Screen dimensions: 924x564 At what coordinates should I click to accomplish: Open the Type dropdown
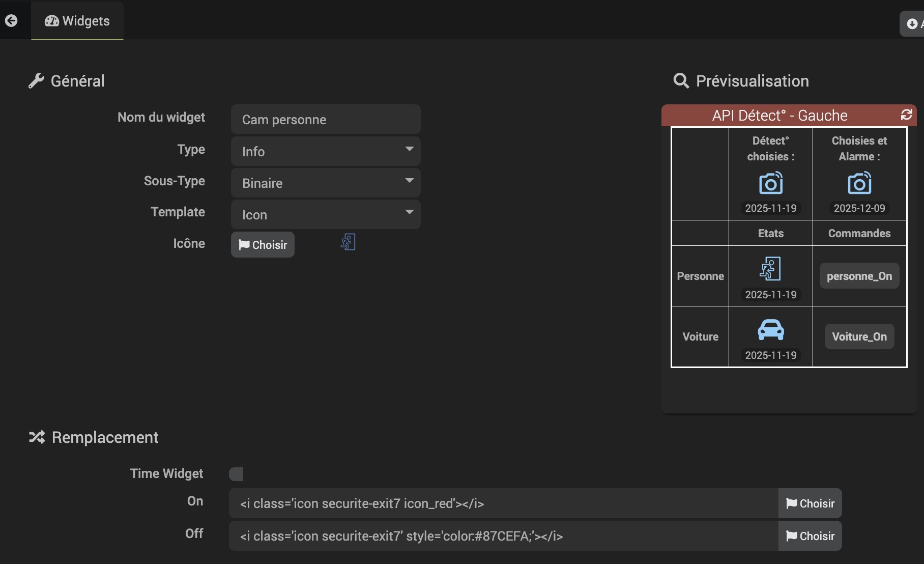pos(326,151)
